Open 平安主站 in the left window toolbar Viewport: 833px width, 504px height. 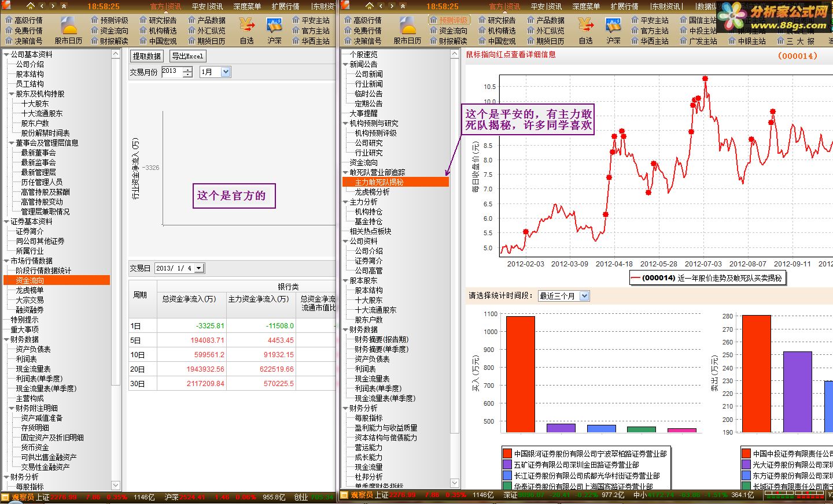pyautogui.click(x=311, y=20)
